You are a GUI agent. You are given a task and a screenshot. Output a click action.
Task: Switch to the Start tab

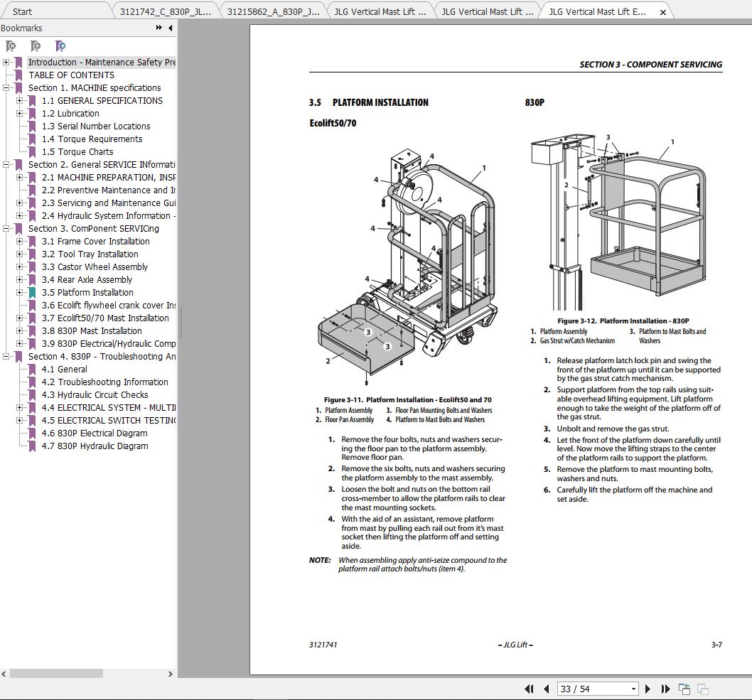(23, 12)
